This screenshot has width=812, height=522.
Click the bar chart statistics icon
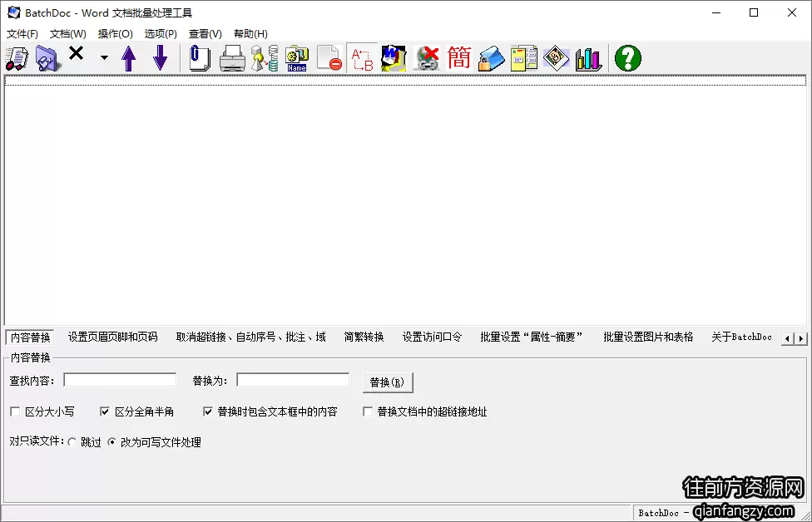(588, 58)
